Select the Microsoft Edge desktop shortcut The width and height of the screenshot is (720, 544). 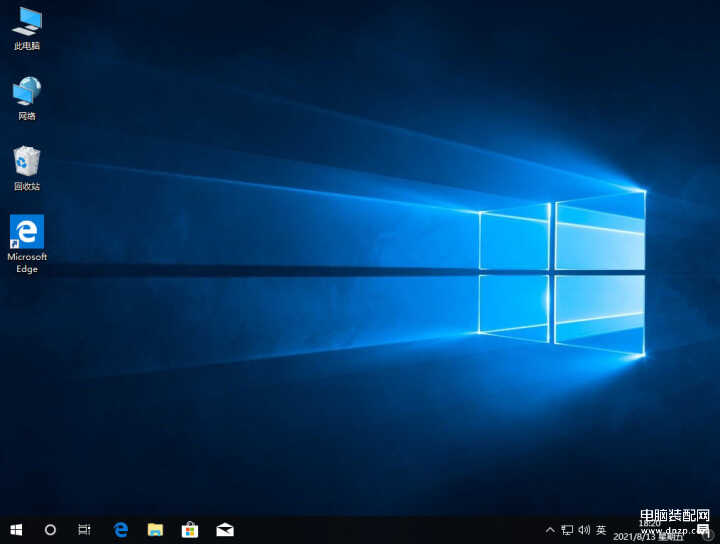point(27,238)
